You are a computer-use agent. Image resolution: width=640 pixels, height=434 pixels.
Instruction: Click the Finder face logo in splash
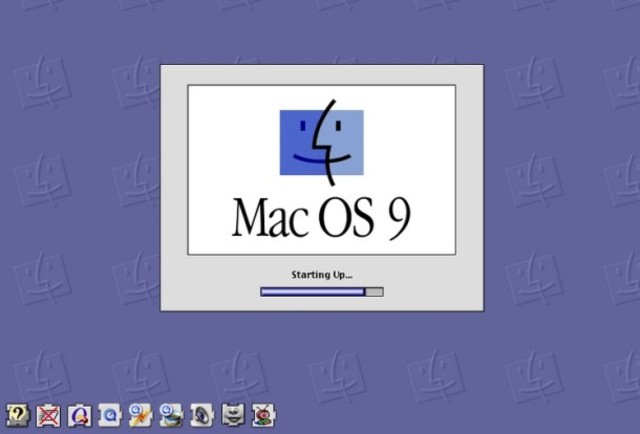[x=322, y=142]
